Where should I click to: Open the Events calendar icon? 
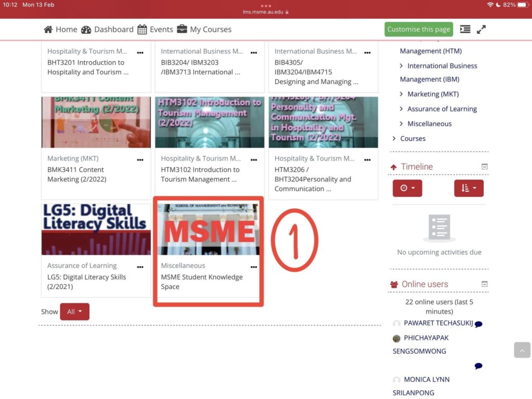(x=143, y=29)
